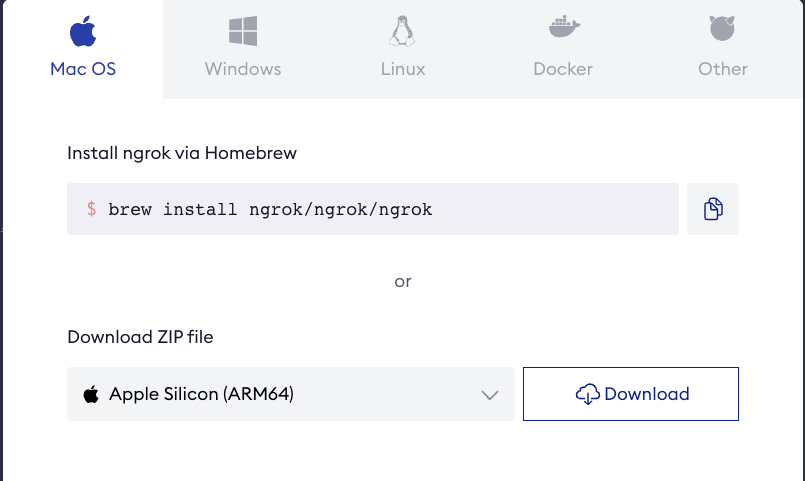805x481 pixels.
Task: Click the Apple logo above Mac OS
Action: click(x=83, y=31)
